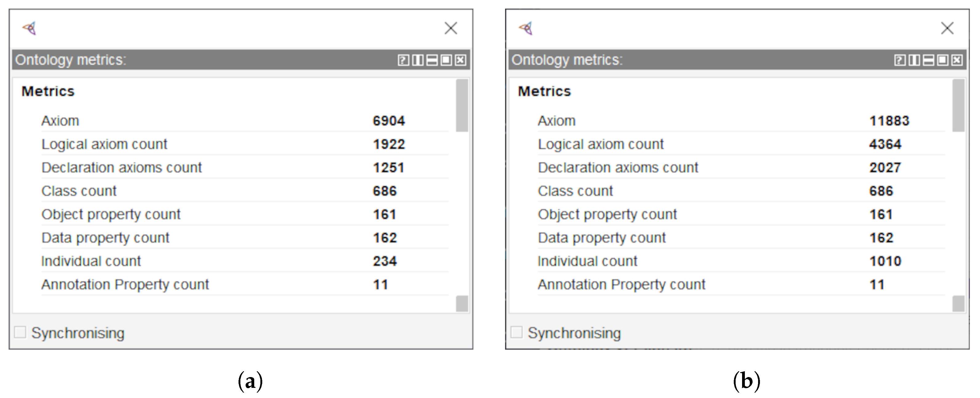This screenshot has height=398, width=980.
Task: Close the left dialog window with X
Action: point(451,28)
